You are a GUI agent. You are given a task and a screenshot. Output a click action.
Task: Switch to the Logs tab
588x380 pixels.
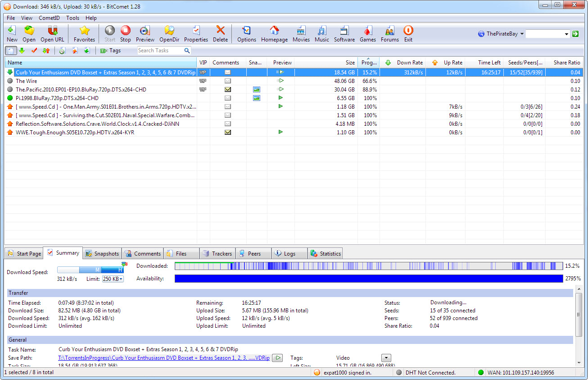click(x=289, y=254)
